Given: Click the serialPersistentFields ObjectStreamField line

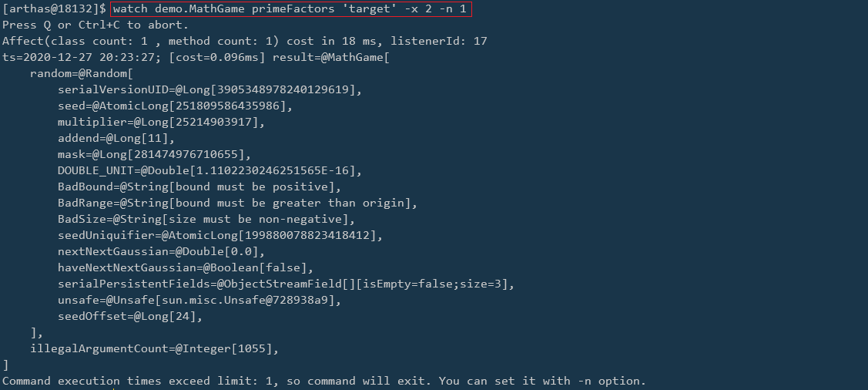Looking at the screenshot, I should coord(287,284).
